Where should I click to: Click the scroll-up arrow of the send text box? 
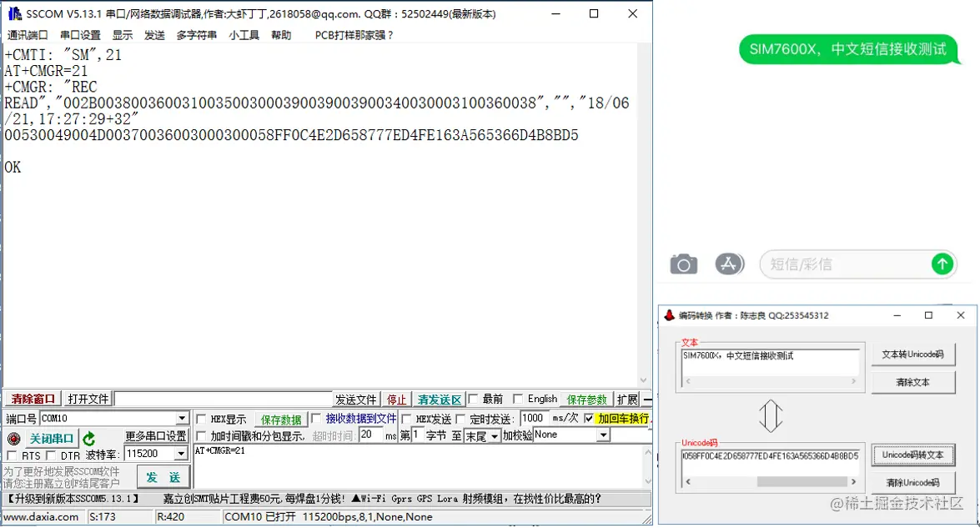(647, 452)
